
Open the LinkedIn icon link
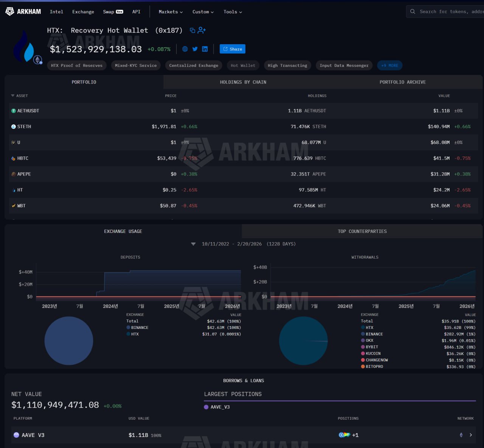point(205,49)
